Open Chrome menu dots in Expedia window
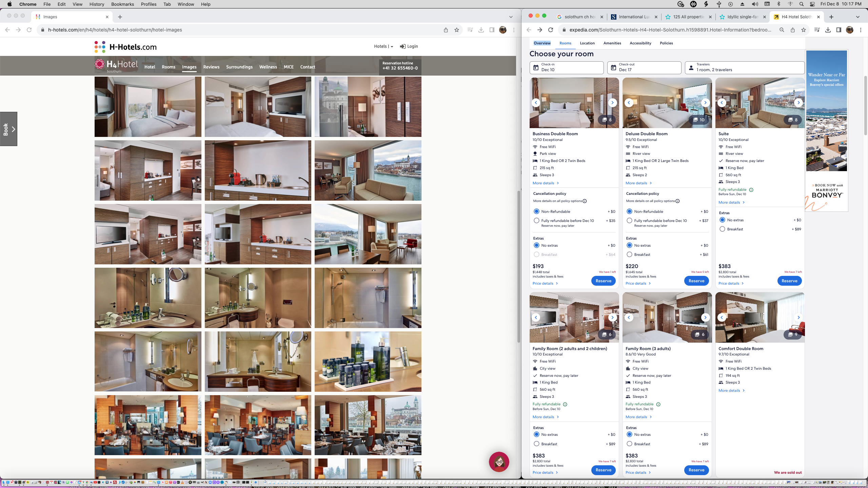Image resolution: width=868 pixels, height=488 pixels. click(x=861, y=30)
